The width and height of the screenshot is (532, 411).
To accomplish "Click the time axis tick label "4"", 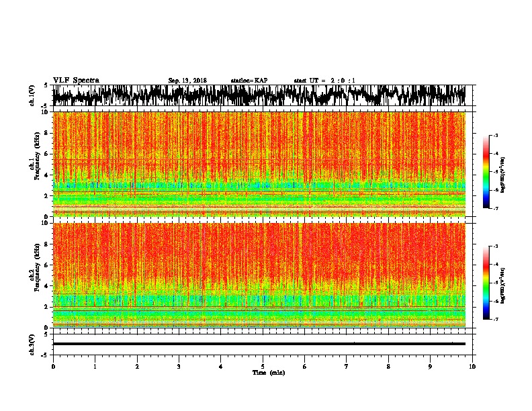I will click(221, 367).
